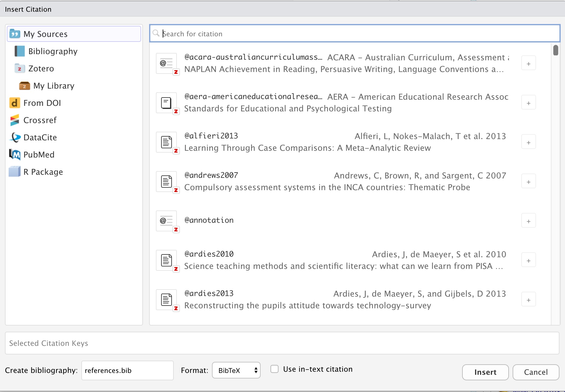Click the @ardies2013 citation key
565x392 pixels.
tap(209, 293)
